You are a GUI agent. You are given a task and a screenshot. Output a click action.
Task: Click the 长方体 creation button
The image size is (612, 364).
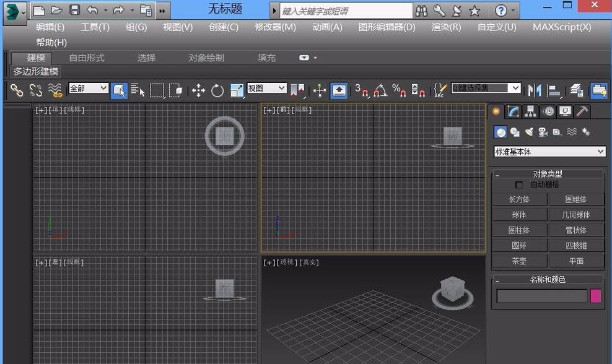[x=519, y=199]
